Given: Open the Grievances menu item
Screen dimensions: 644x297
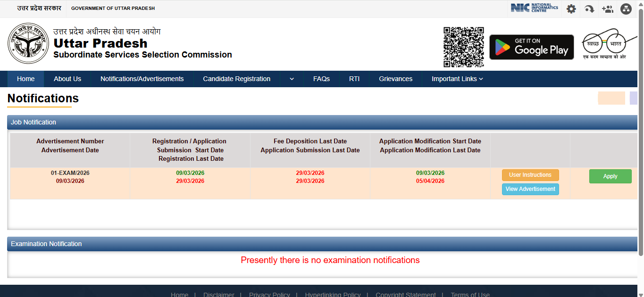Looking at the screenshot, I should point(395,79).
